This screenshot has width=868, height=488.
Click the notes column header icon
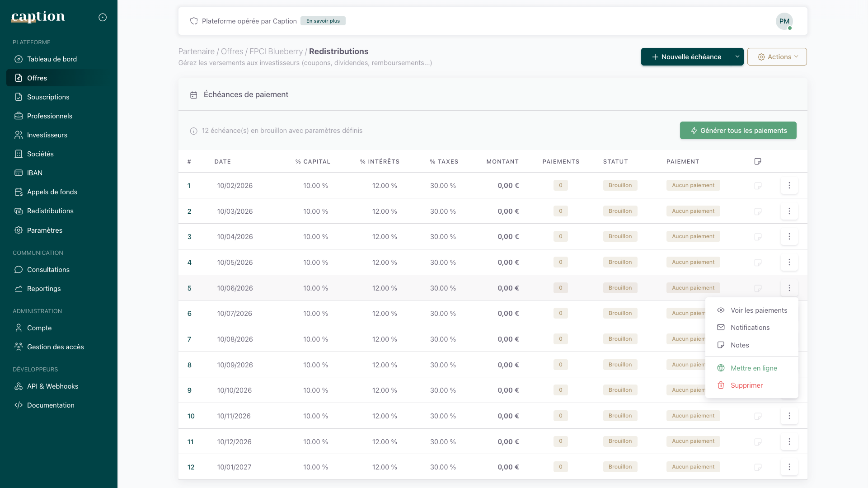pyautogui.click(x=758, y=161)
